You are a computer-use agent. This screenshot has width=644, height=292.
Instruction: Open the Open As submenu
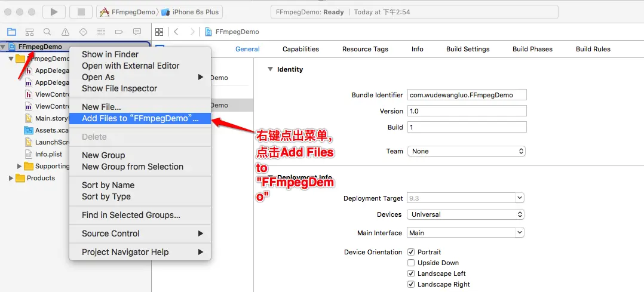tap(140, 77)
